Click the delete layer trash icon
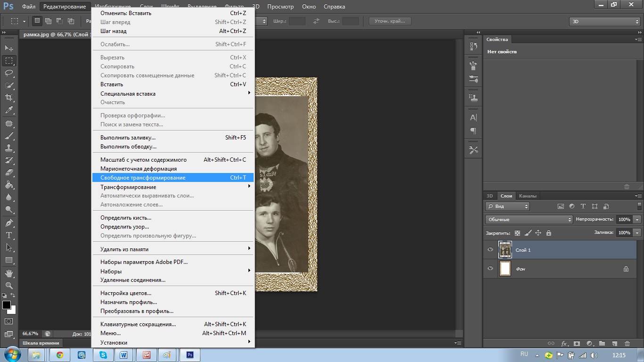 click(x=627, y=344)
